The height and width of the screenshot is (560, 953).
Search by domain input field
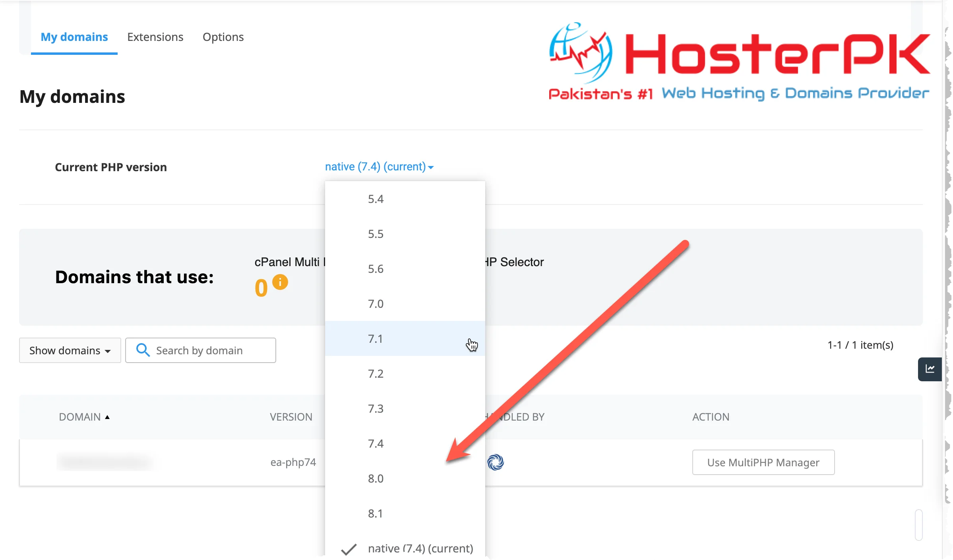pos(200,350)
